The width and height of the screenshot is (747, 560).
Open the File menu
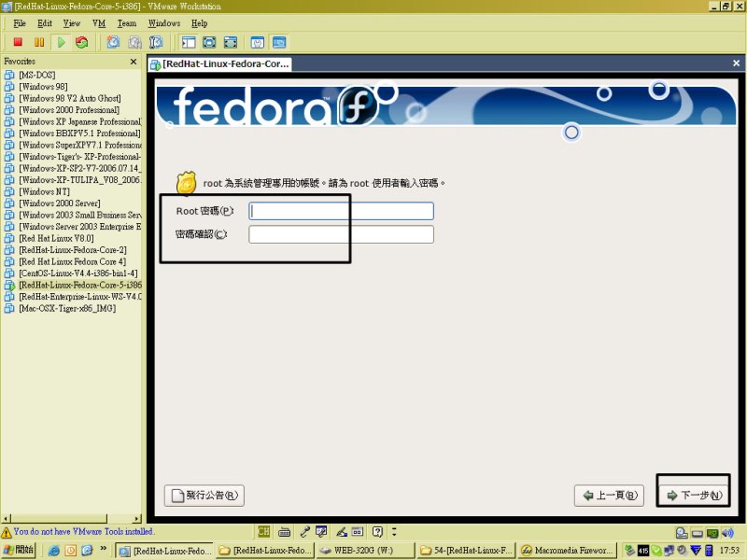pos(20,23)
